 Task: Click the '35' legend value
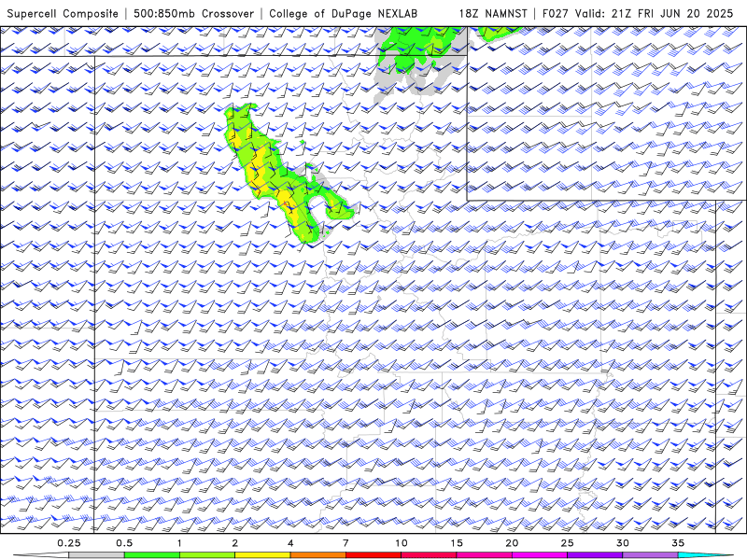point(678,543)
